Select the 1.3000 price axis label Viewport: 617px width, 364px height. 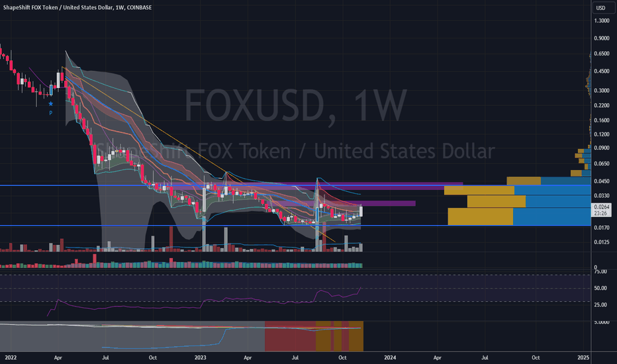(602, 21)
